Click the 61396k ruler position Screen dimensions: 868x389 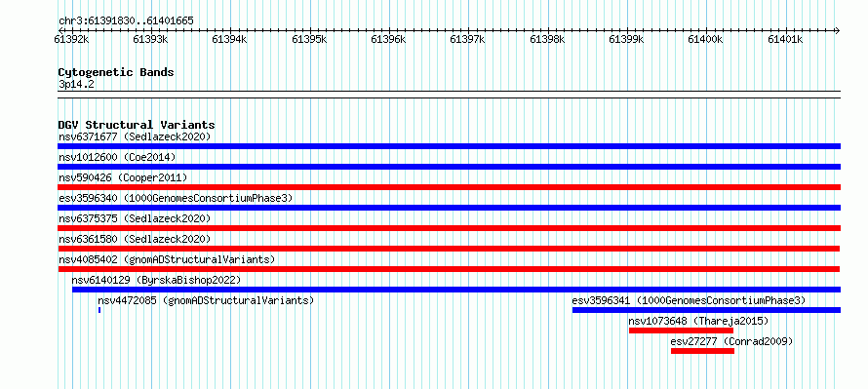click(388, 39)
